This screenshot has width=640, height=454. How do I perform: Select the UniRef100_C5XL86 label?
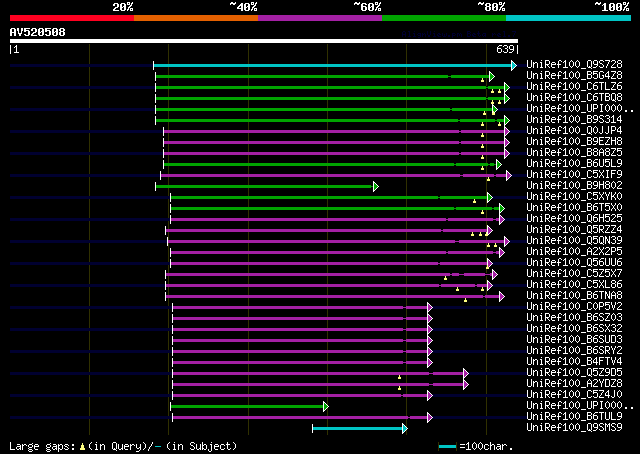[x=574, y=285]
